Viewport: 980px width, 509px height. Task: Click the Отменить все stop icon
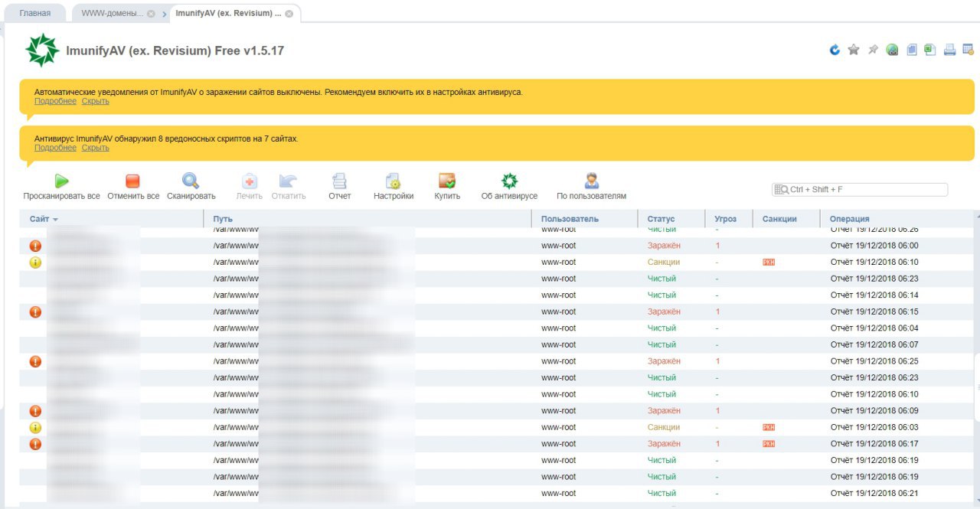pyautogui.click(x=133, y=181)
